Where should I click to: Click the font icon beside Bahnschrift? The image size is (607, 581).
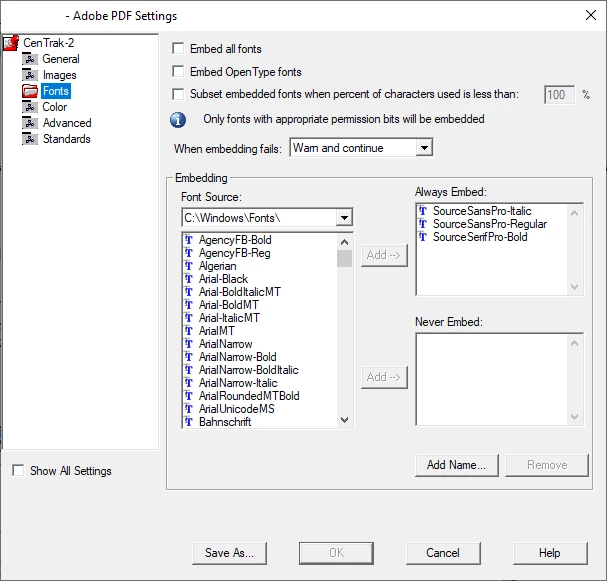point(189,422)
